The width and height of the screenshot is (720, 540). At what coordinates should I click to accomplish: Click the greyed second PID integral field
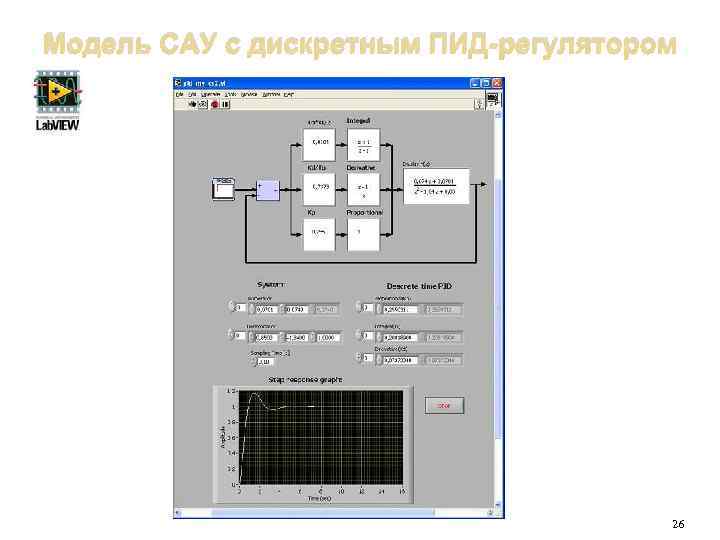click(443, 338)
